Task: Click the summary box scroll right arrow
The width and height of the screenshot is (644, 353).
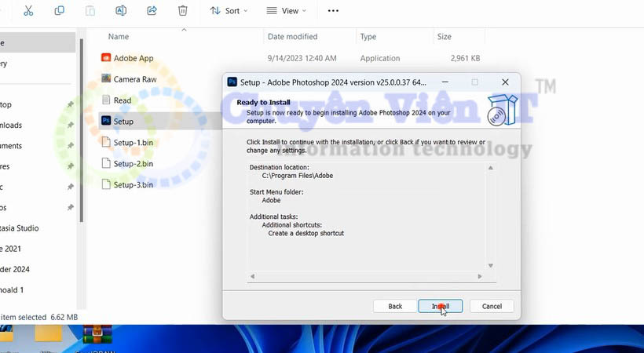Action: point(480,276)
